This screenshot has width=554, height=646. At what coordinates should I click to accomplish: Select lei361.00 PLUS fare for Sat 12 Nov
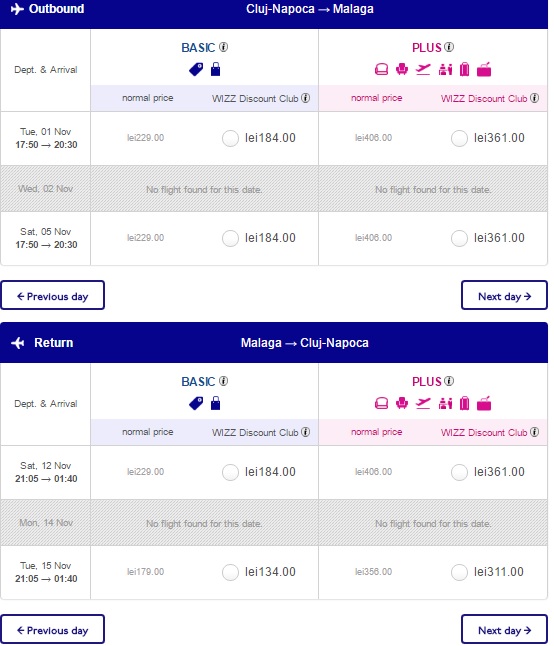pyautogui.click(x=459, y=472)
